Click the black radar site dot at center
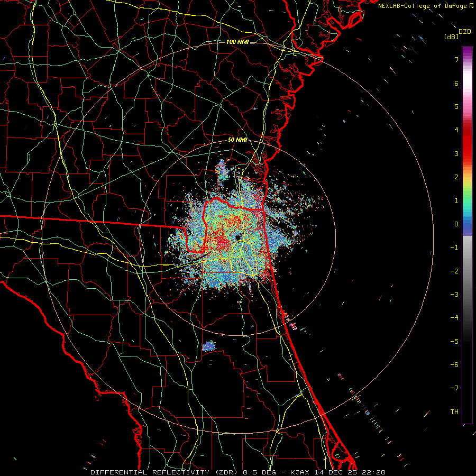 tap(237, 237)
